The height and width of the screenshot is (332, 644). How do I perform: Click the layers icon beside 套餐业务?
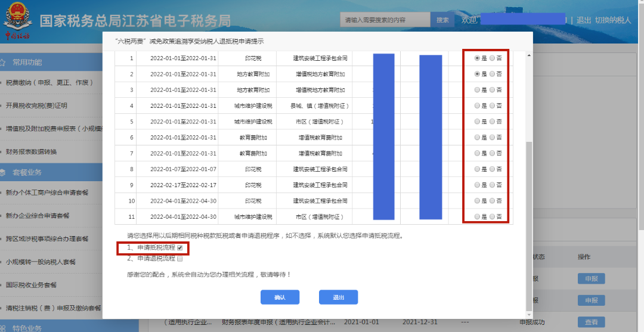pos(4,172)
